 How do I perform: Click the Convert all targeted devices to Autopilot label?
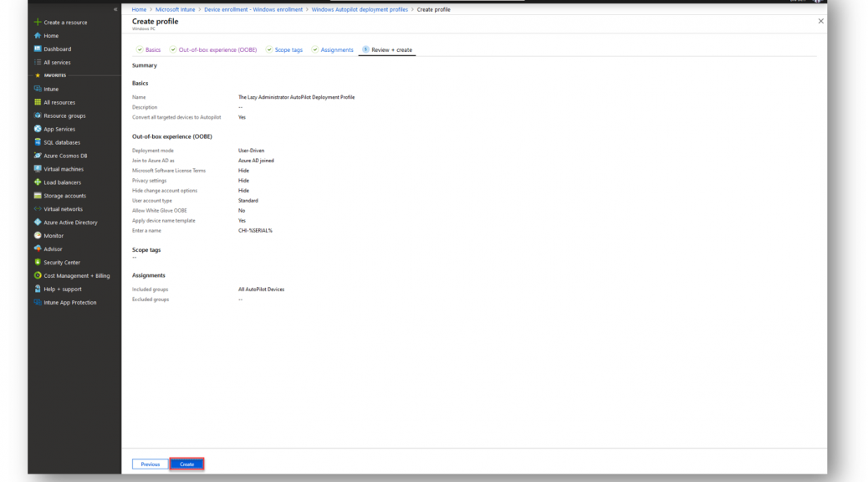coord(176,117)
